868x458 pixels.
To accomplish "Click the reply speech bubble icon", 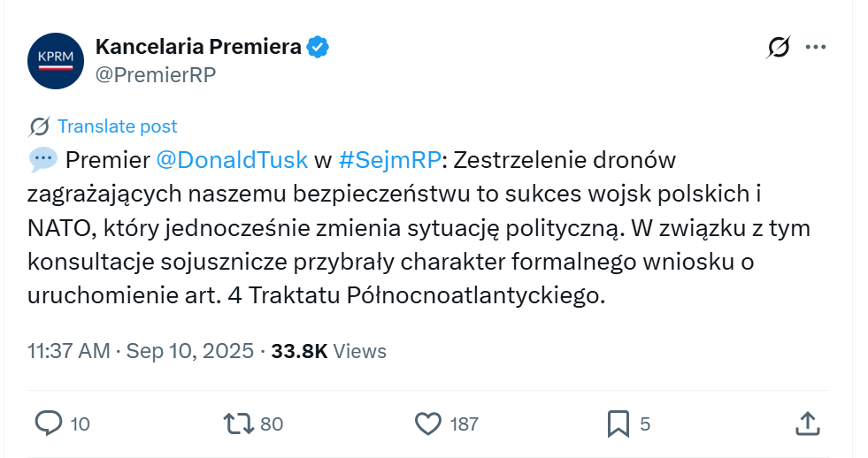I will pos(48,424).
